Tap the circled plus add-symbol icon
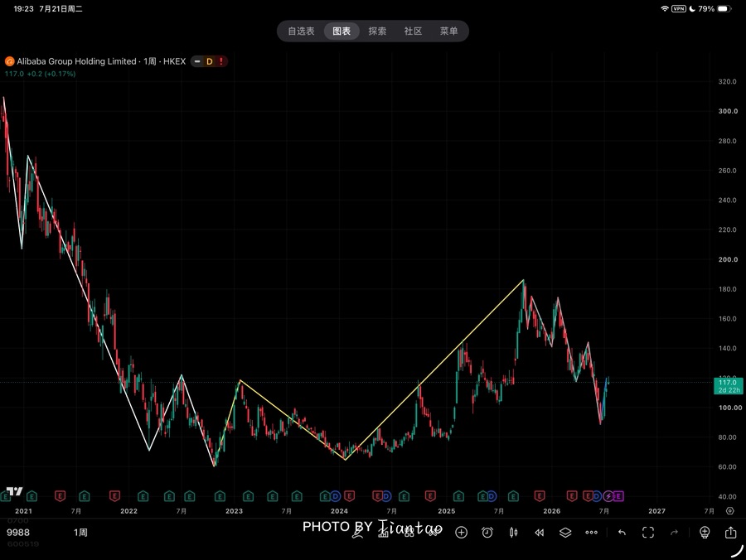This screenshot has height=560, width=746. tap(461, 533)
